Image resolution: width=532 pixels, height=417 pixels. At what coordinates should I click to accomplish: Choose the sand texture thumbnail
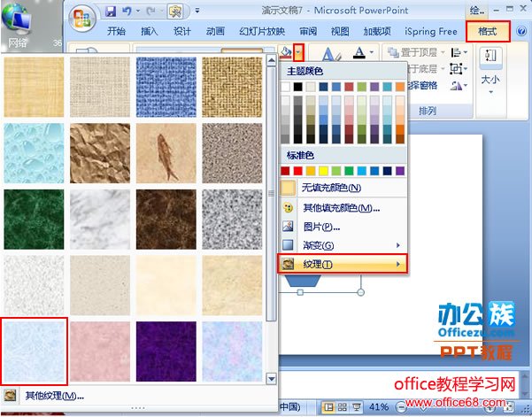233,153
